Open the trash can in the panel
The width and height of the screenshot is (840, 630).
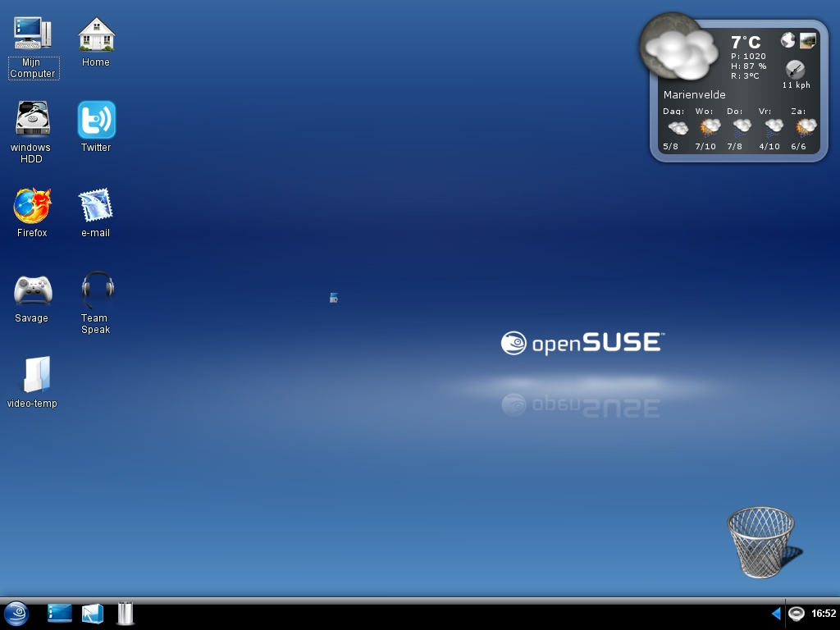(x=126, y=614)
